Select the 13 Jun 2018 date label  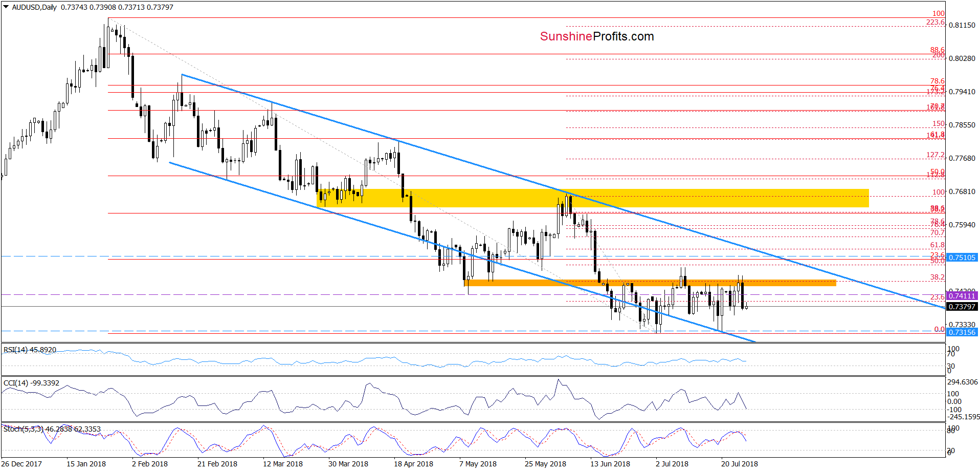coord(610,464)
